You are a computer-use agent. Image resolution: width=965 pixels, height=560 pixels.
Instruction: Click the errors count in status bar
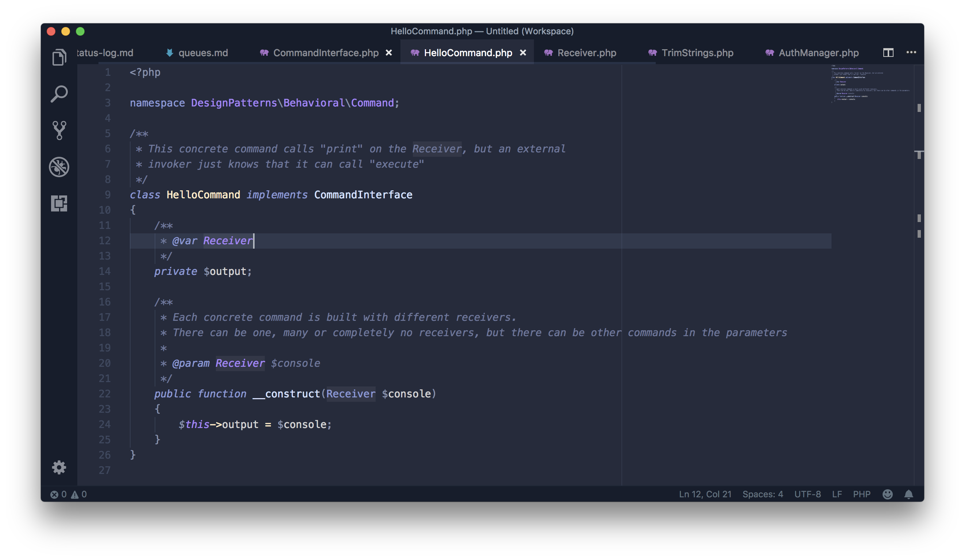click(59, 494)
